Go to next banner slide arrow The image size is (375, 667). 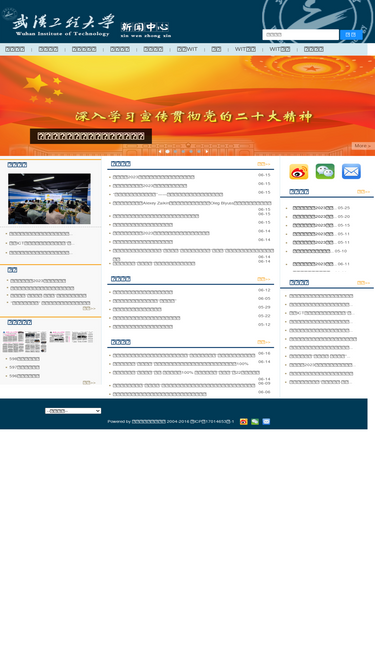(207, 151)
